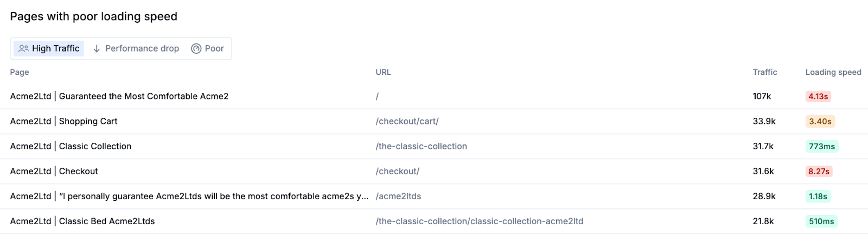Screen dimensions: 868x234
Task: Click the Poor gauge icon
Action: (x=196, y=48)
